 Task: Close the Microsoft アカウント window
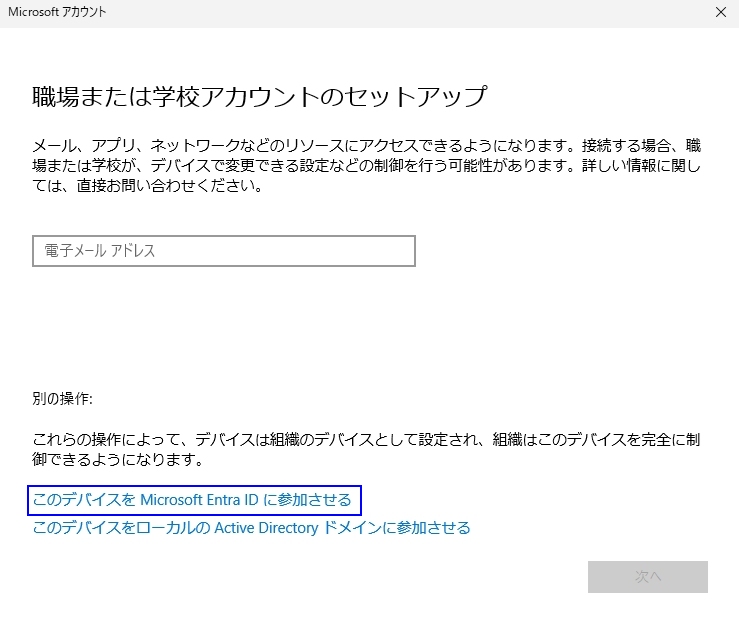[x=720, y=13]
